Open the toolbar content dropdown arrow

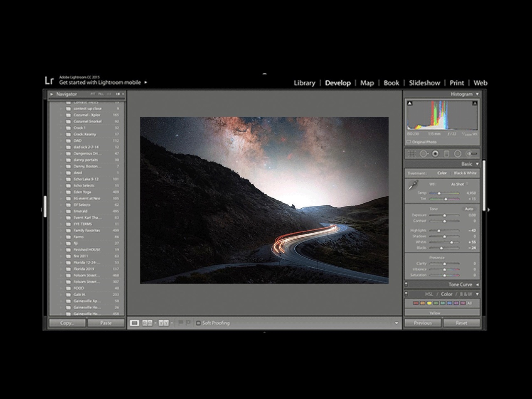pyautogui.click(x=397, y=323)
